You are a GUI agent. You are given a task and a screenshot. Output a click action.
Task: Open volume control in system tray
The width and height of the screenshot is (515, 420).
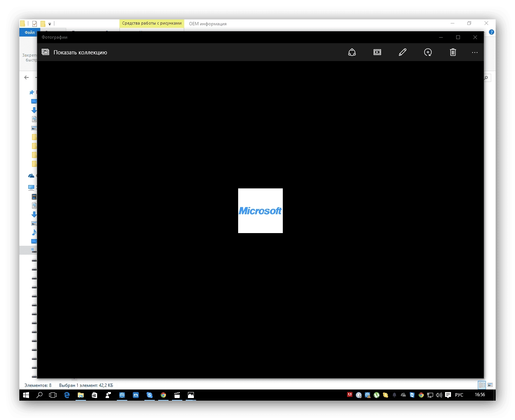439,395
